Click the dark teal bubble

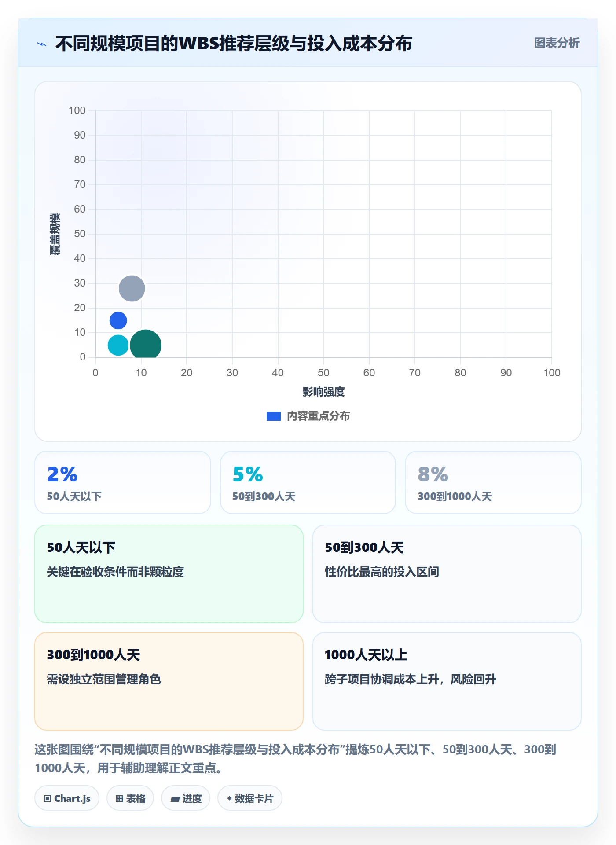coord(146,344)
